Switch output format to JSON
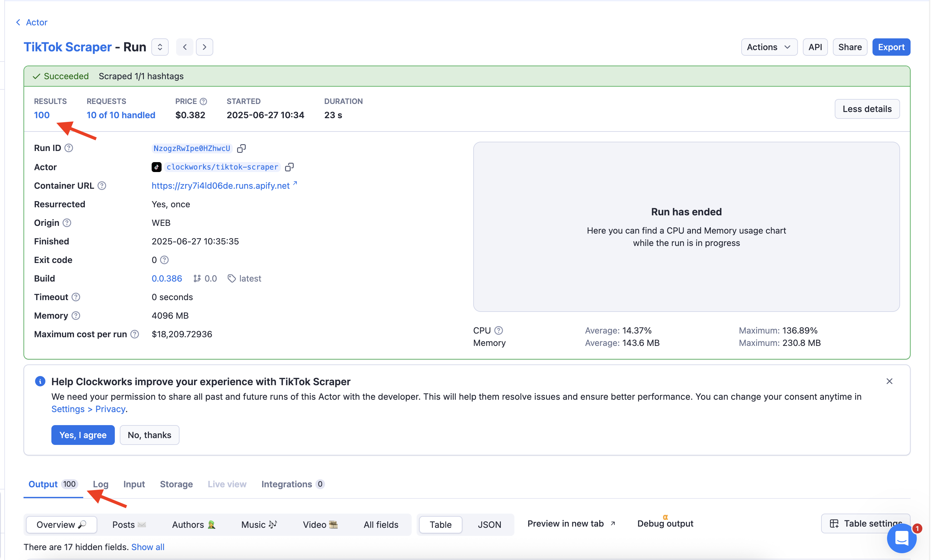This screenshot has height=560, width=931. [489, 524]
